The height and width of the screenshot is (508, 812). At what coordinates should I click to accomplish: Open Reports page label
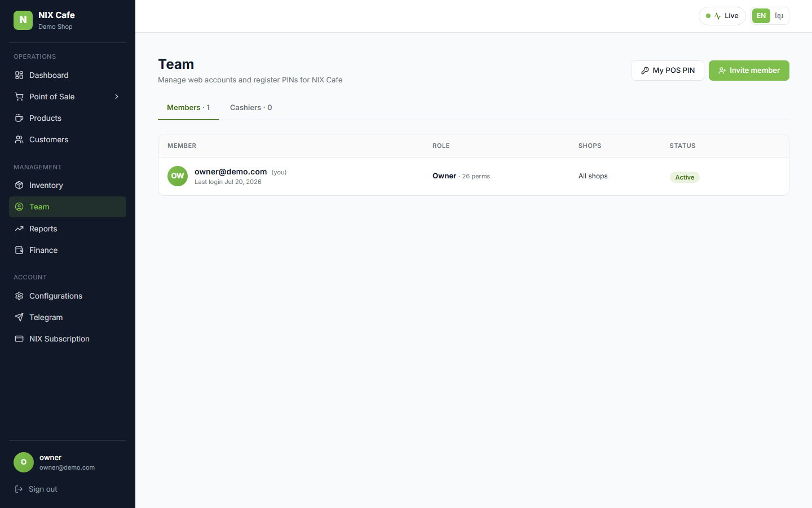click(43, 229)
